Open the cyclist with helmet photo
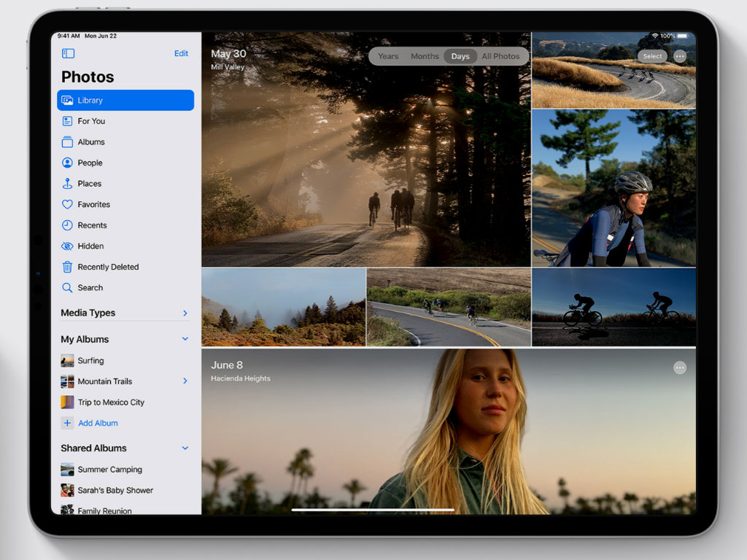 [x=614, y=188]
